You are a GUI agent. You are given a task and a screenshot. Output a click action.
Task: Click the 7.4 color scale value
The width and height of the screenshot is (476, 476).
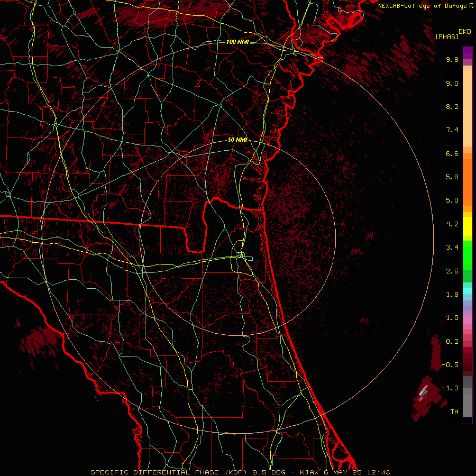coord(452,130)
